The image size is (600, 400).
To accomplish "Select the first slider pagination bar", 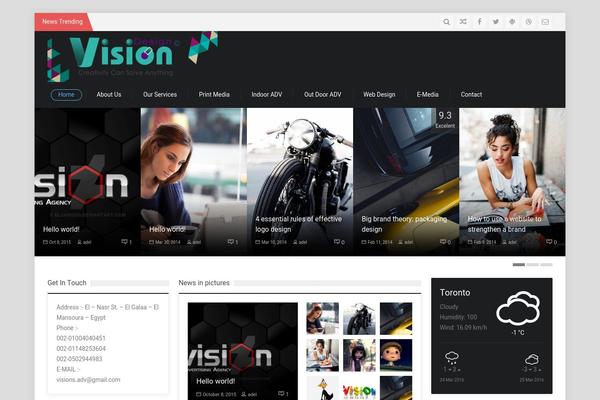I will 519,264.
